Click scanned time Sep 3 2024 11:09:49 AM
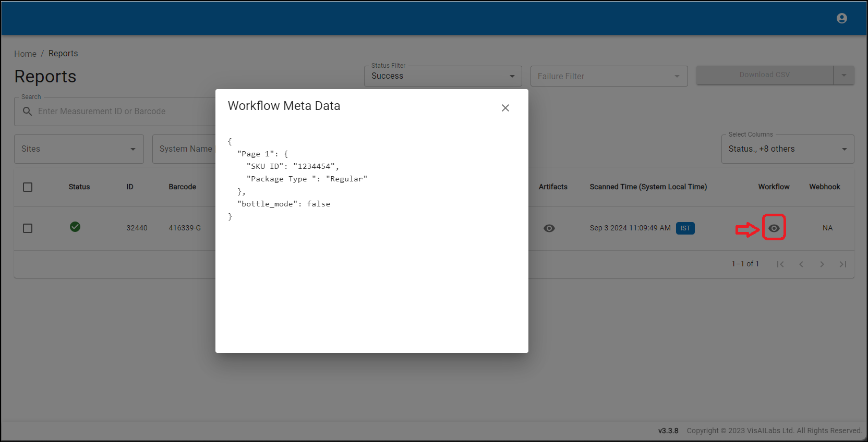The height and width of the screenshot is (442, 868). (630, 228)
